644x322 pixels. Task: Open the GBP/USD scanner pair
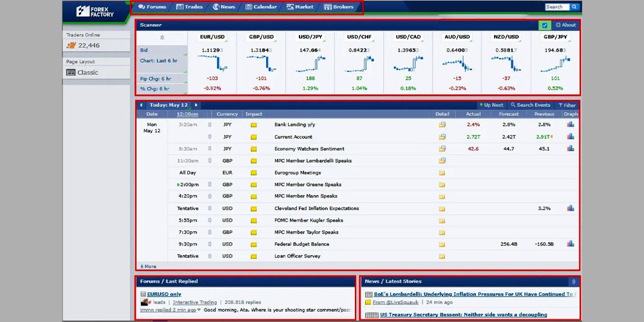click(261, 37)
